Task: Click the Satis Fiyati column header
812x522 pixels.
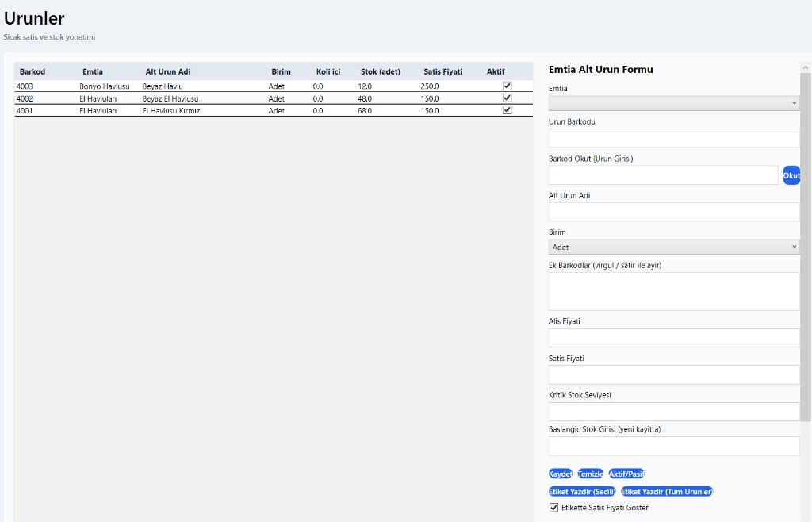Action: 442,71
